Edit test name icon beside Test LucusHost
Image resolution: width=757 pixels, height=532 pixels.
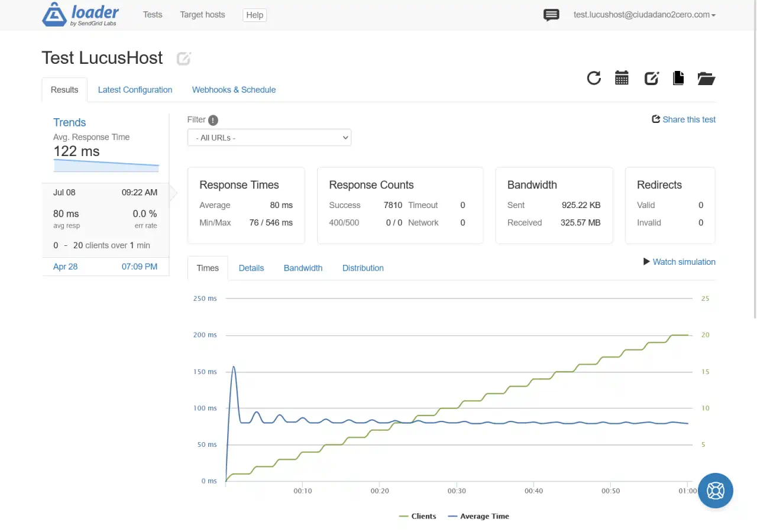184,59
